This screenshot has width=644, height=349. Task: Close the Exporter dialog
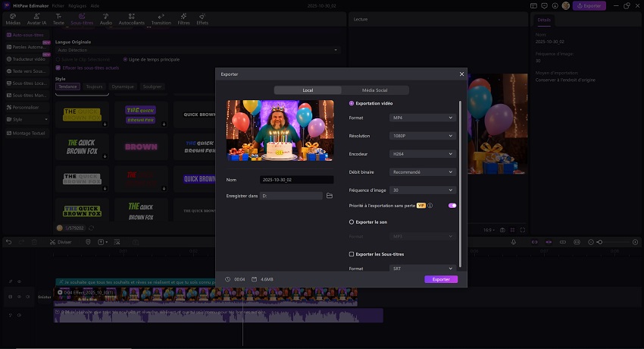(x=461, y=74)
